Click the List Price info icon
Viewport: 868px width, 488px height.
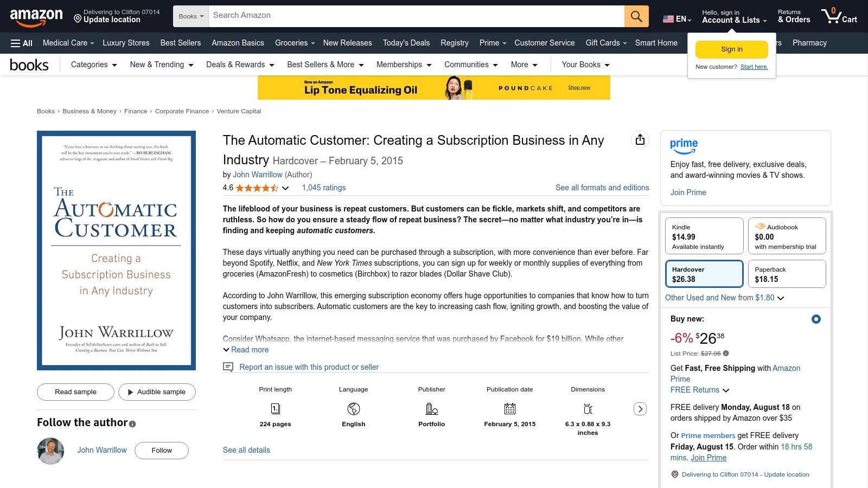[726, 354]
